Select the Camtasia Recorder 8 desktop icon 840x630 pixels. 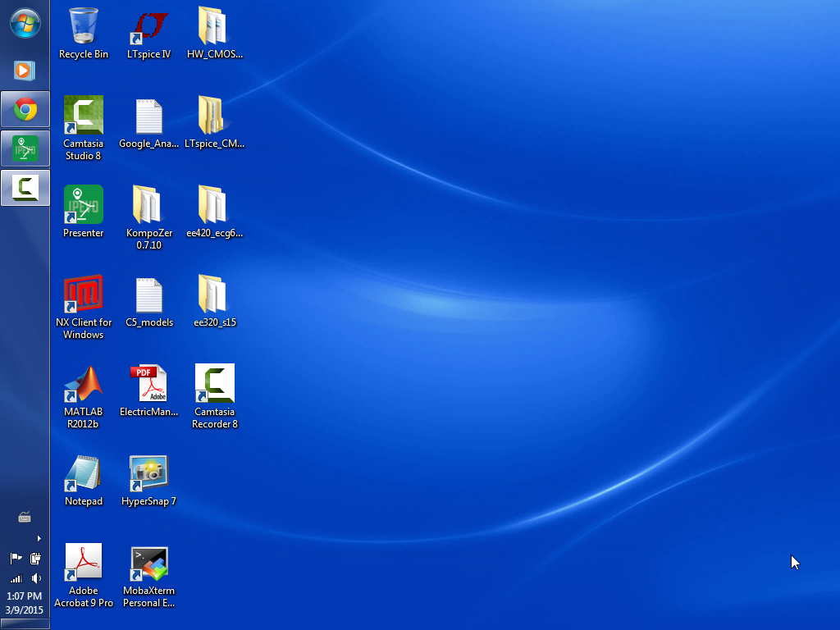(x=215, y=384)
